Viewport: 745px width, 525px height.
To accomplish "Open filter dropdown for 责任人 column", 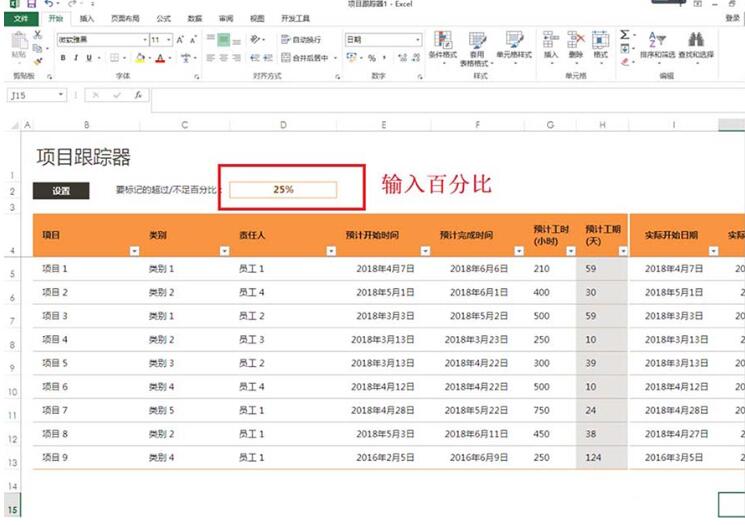I will (331, 251).
